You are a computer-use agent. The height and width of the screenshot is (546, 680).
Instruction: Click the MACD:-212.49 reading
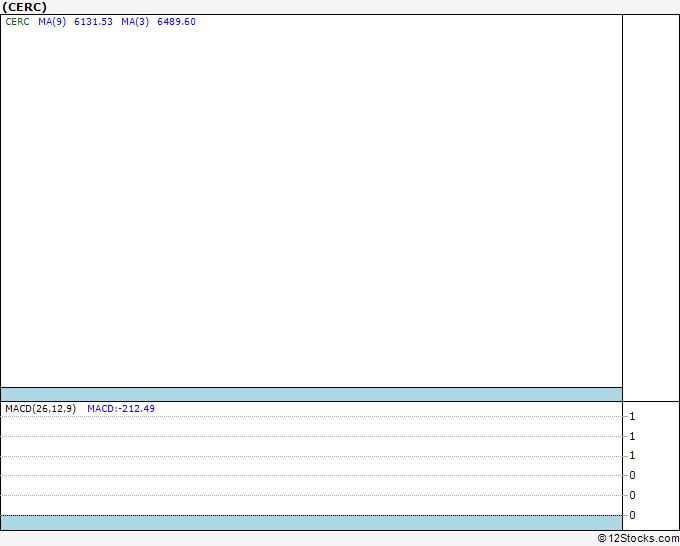[x=121, y=409]
